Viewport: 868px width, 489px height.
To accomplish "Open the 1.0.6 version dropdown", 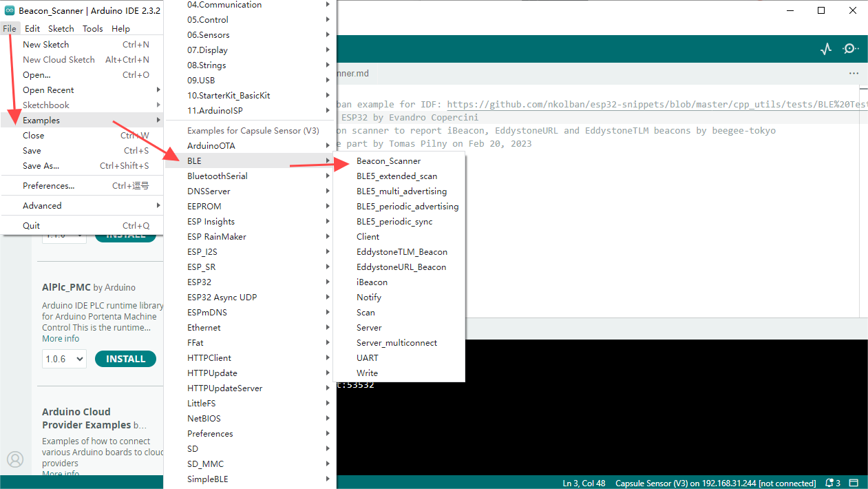I will 64,359.
